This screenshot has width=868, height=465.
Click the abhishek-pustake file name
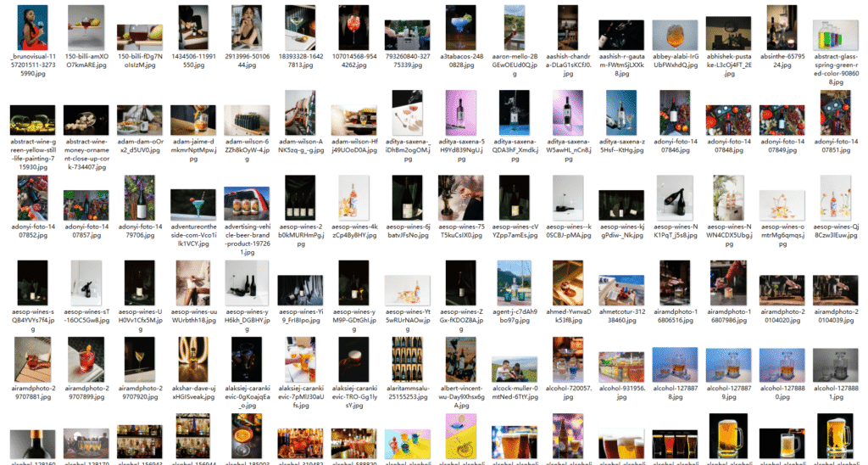point(729,64)
